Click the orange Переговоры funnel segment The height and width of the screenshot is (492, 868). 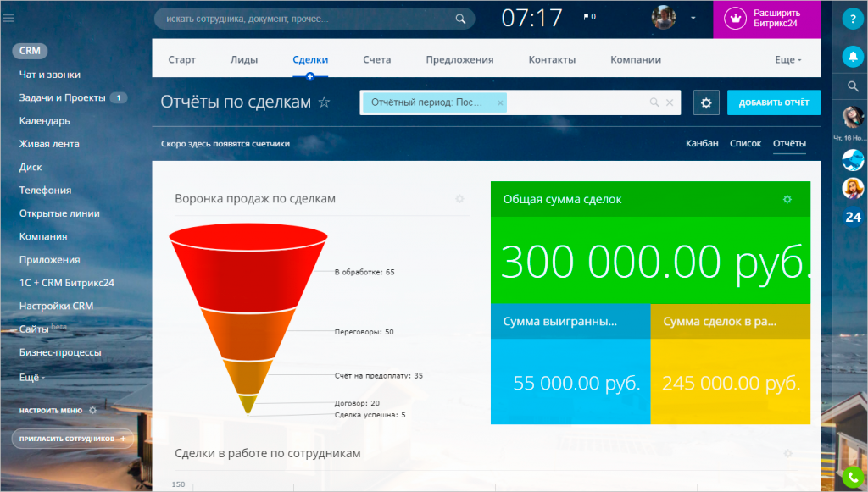click(x=248, y=334)
